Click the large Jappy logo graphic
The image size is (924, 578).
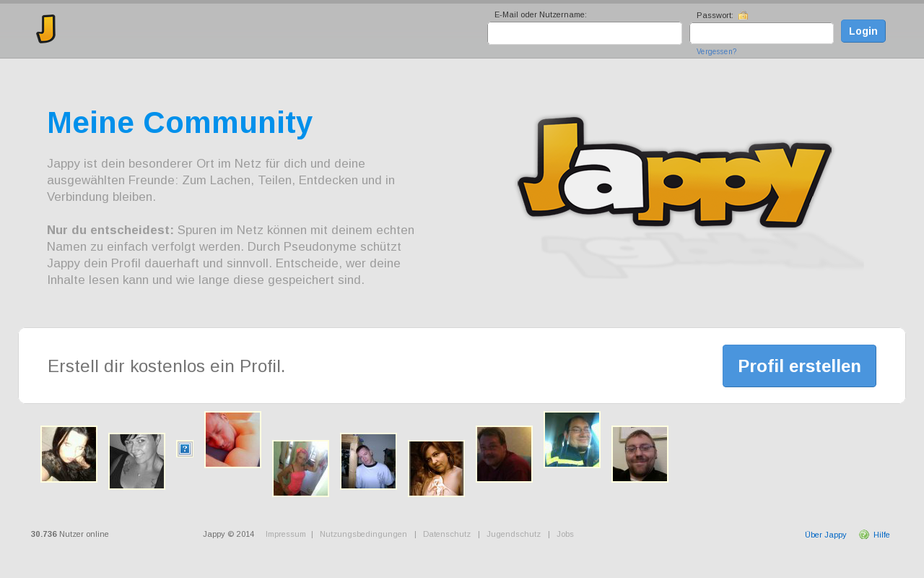click(x=675, y=172)
